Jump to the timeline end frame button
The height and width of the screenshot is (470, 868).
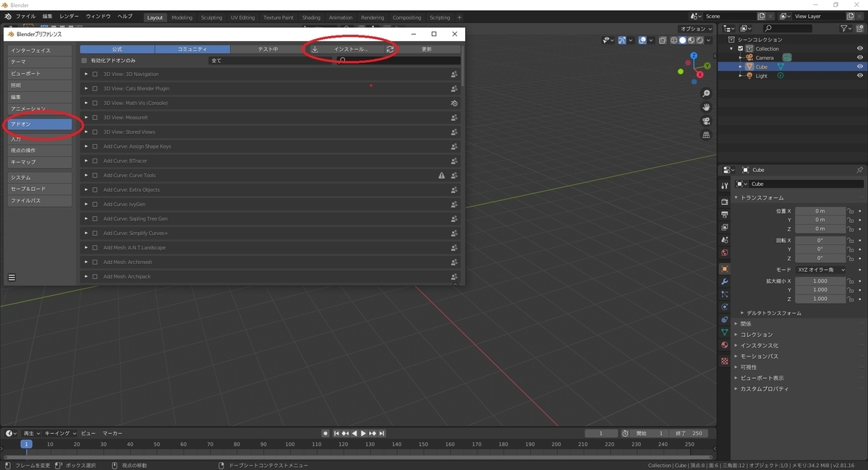click(x=381, y=433)
